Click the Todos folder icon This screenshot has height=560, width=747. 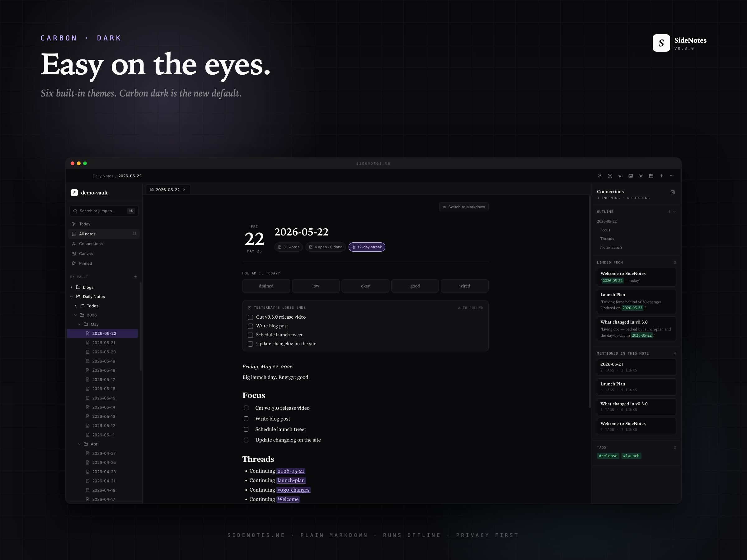click(82, 306)
